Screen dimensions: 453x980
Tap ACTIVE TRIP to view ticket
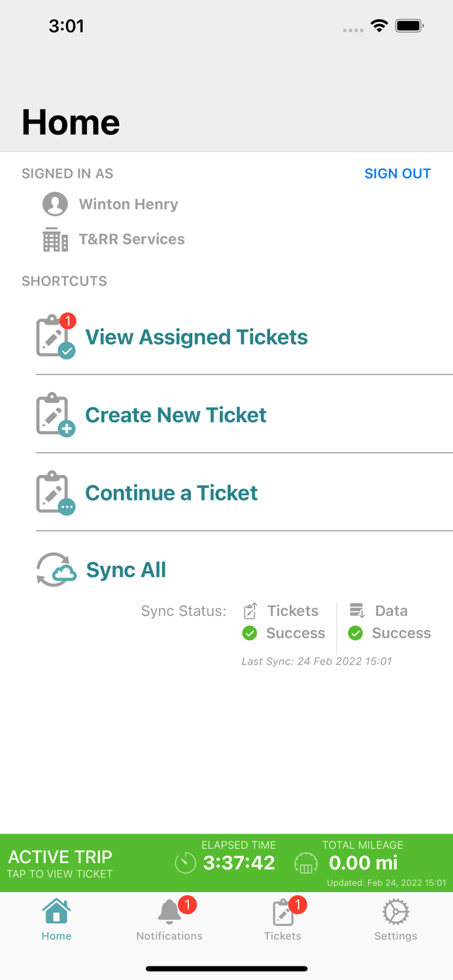tap(60, 862)
